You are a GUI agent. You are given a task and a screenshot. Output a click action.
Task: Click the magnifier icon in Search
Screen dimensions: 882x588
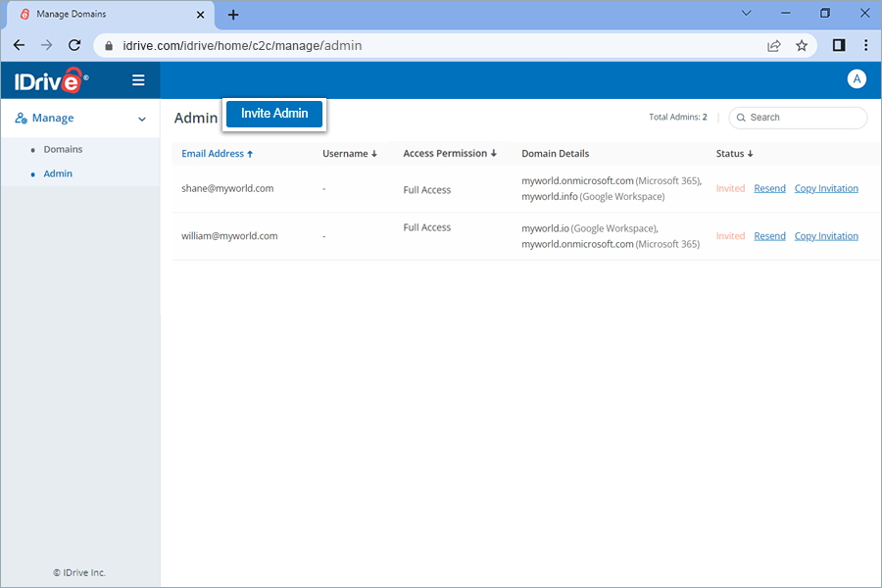coord(741,118)
